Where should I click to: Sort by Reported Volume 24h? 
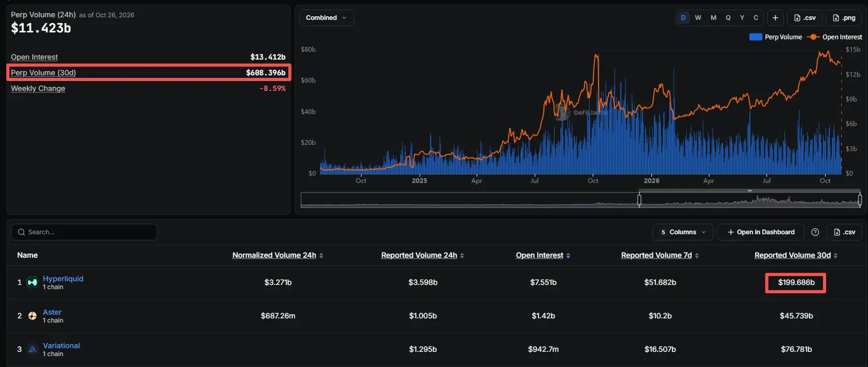point(423,255)
